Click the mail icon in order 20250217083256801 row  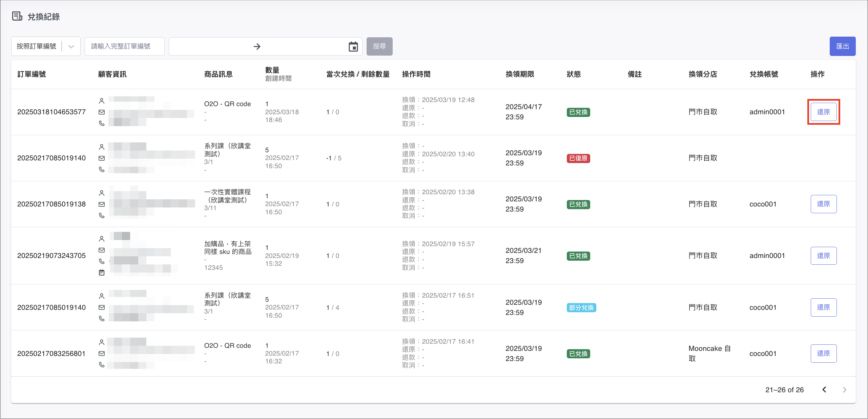pyautogui.click(x=102, y=354)
